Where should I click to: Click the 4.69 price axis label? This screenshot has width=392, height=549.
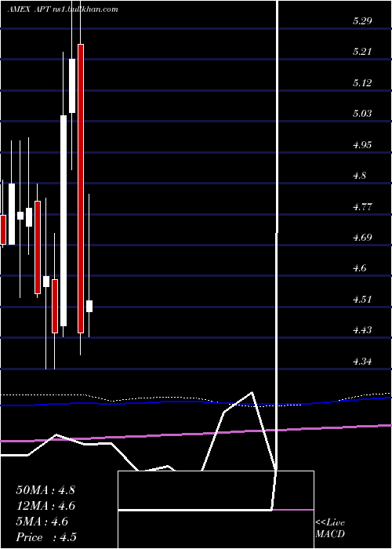(x=362, y=238)
